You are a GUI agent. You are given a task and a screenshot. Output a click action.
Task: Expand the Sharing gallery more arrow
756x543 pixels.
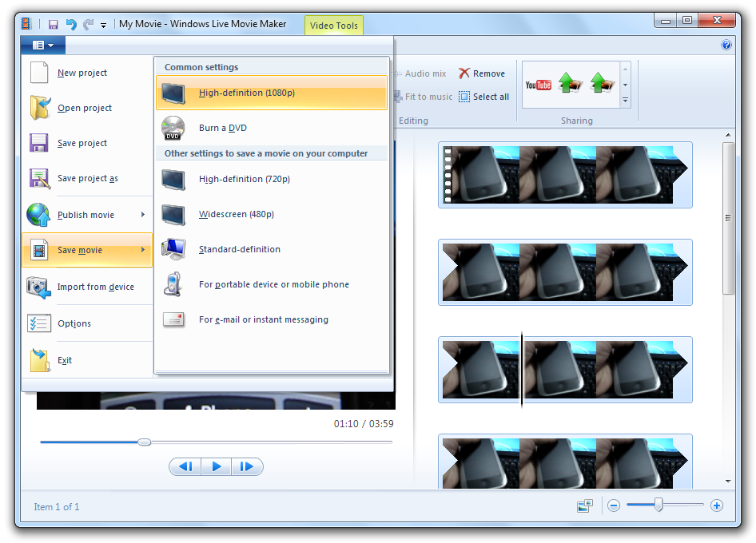[626, 101]
